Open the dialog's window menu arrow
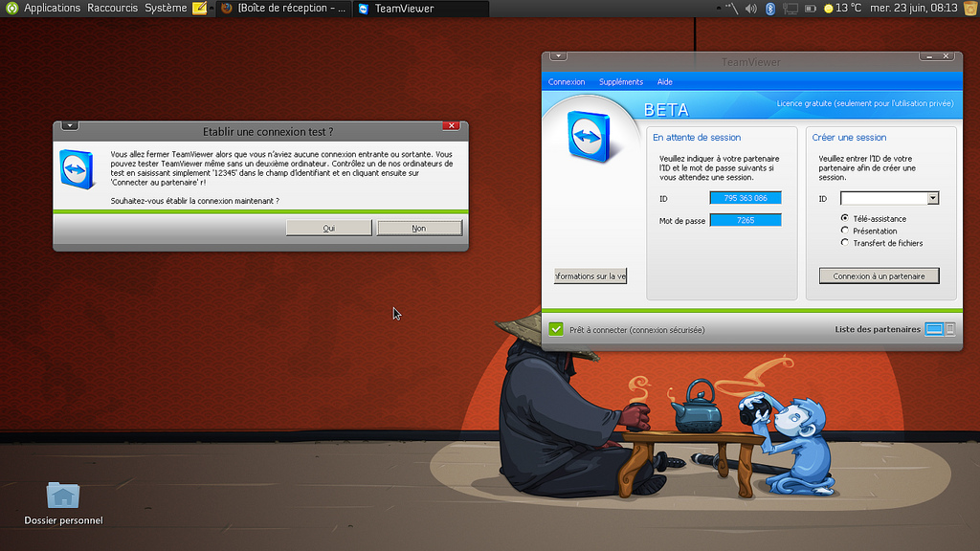The image size is (980, 551). tap(70, 125)
